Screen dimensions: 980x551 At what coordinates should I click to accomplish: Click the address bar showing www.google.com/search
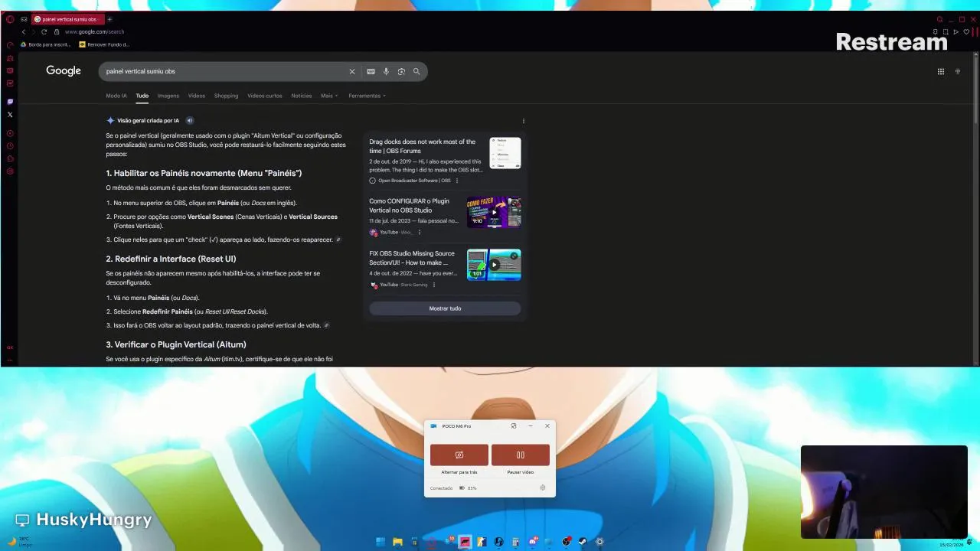click(x=94, y=31)
